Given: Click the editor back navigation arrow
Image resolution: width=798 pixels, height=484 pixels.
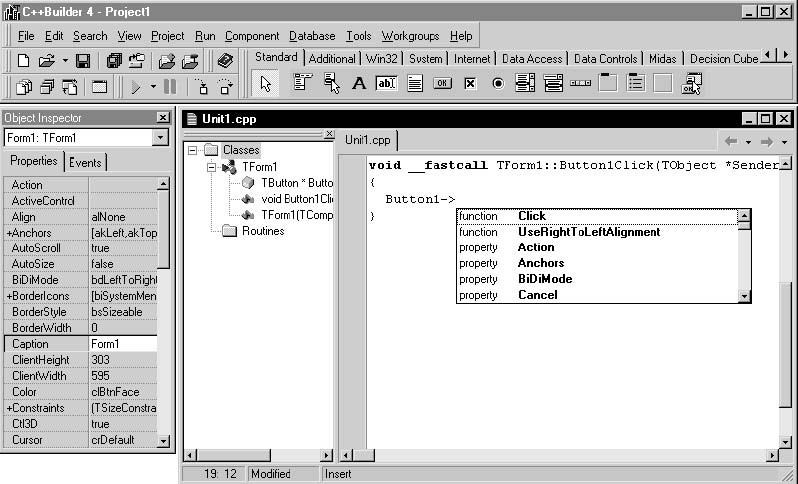Looking at the screenshot, I should [731, 141].
